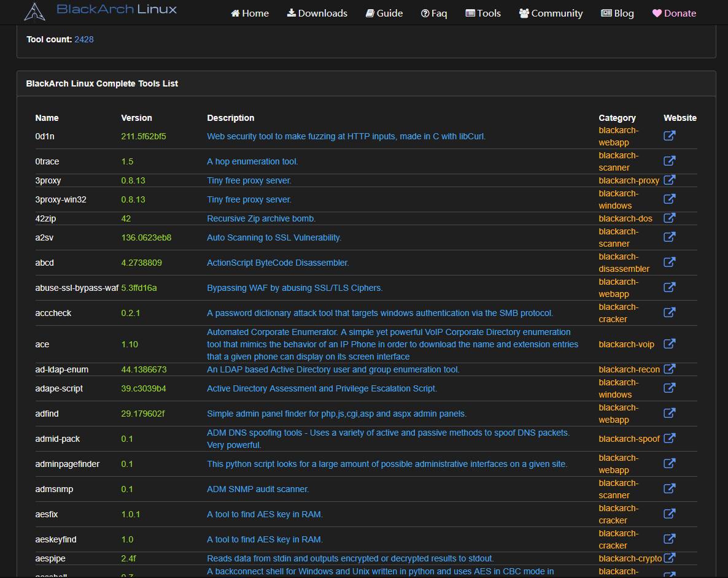The height and width of the screenshot is (578, 728).
Task: Open website link icon for 3proxy-win32
Action: click(669, 199)
